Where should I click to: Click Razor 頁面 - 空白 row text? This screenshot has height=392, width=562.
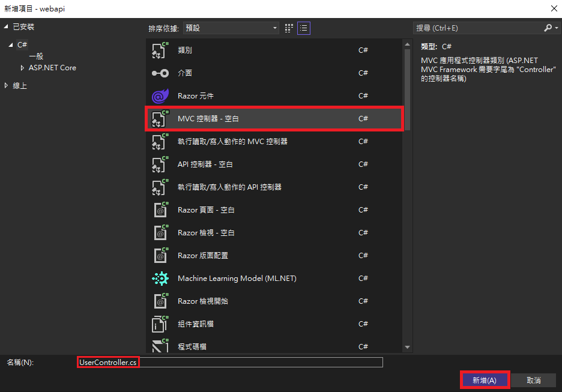coord(206,210)
